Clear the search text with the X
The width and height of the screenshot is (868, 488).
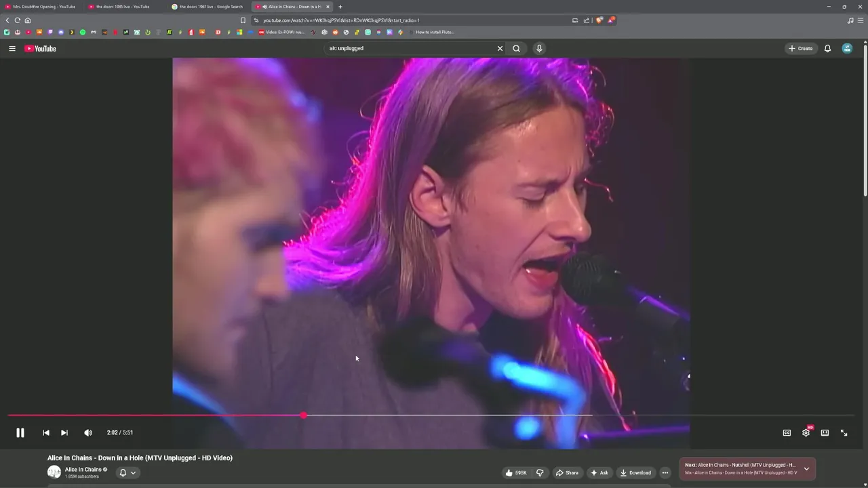coord(500,48)
